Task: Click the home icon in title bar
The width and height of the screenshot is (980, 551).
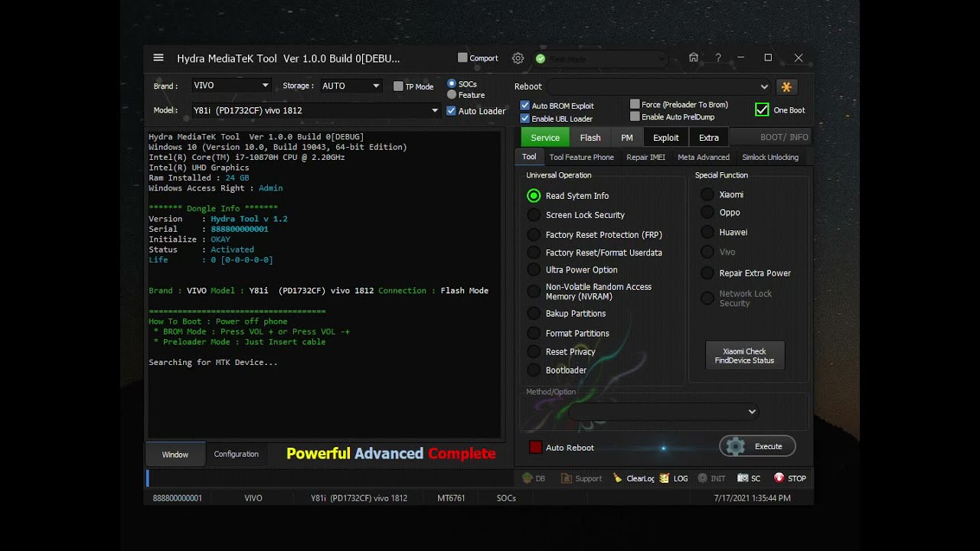Action: 693,58
